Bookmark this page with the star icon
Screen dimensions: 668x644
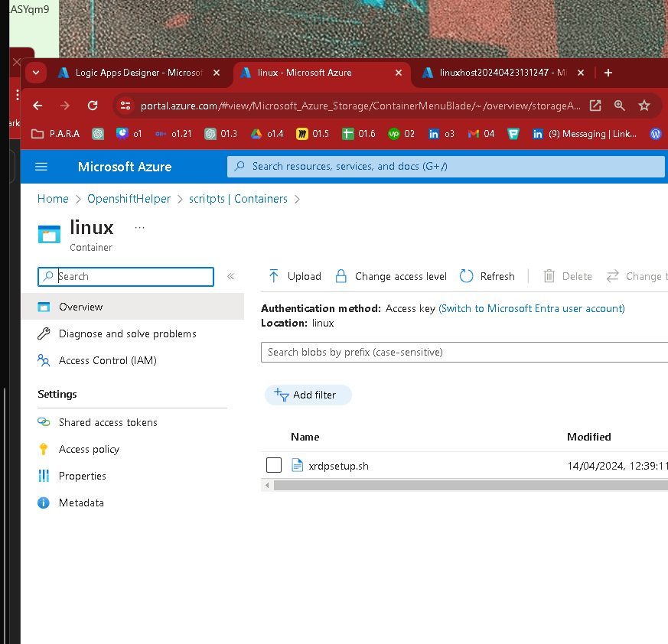644,106
